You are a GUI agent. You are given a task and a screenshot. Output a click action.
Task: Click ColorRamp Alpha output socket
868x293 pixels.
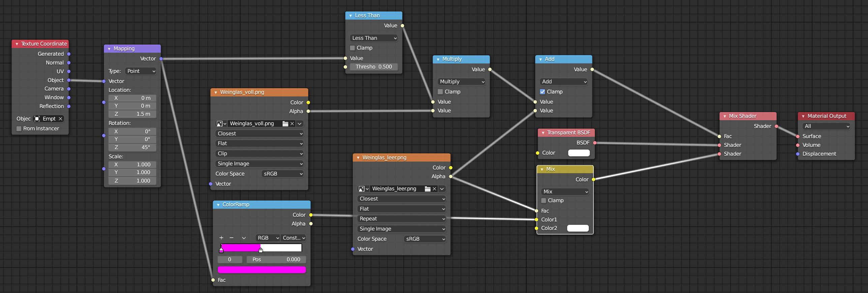pos(311,224)
